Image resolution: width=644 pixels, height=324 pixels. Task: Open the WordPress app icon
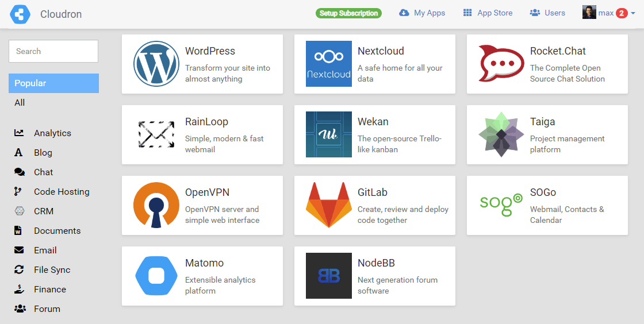(x=156, y=64)
